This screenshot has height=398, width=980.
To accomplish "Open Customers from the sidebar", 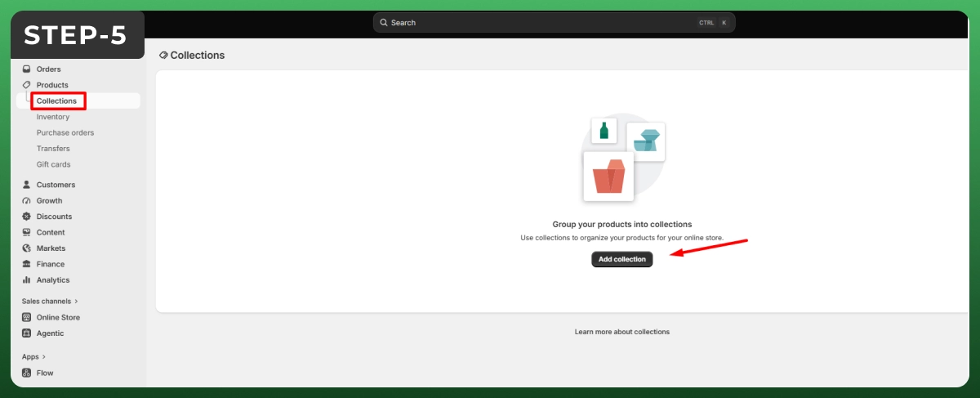I will click(56, 185).
